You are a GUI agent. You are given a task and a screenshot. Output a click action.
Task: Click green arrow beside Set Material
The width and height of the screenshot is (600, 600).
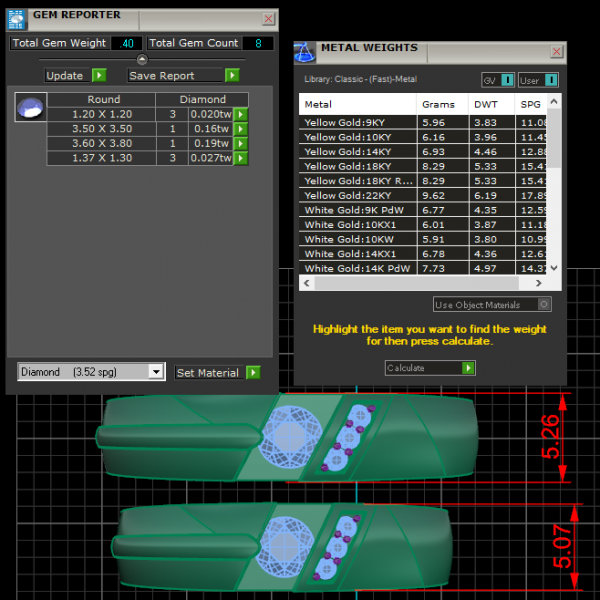(253, 372)
